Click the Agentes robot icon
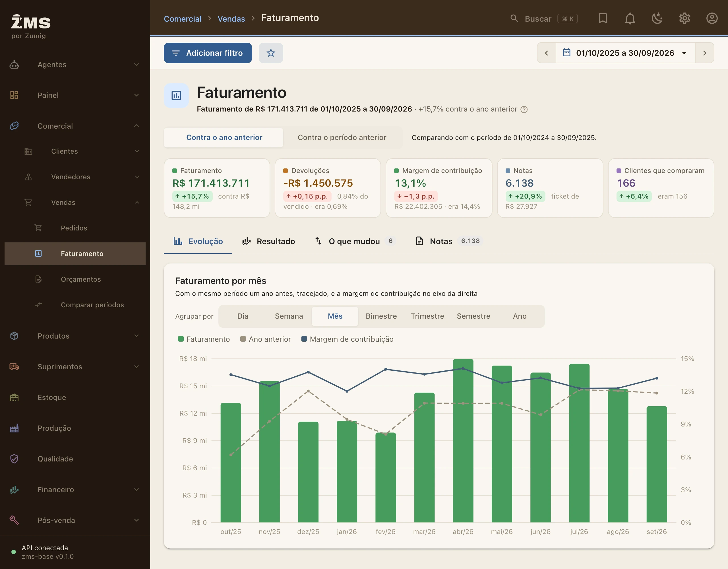This screenshot has height=569, width=728. [x=14, y=64]
